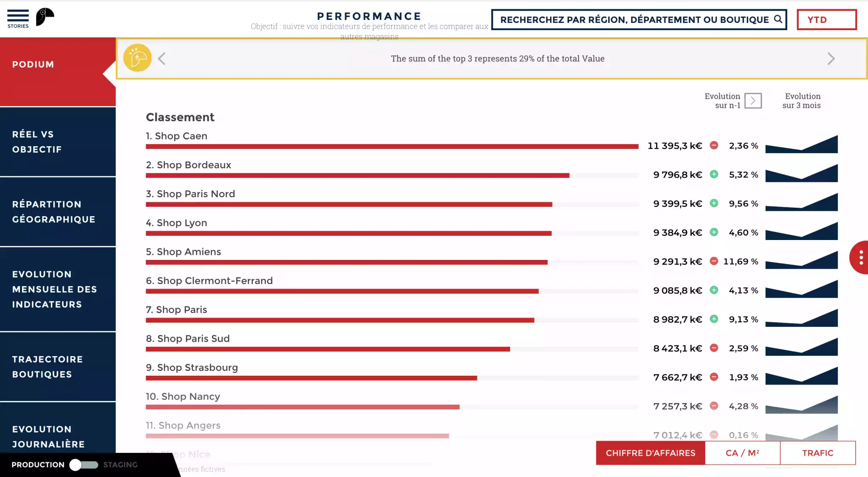Open the red three-dots side menu
868x477 pixels.
click(860, 257)
